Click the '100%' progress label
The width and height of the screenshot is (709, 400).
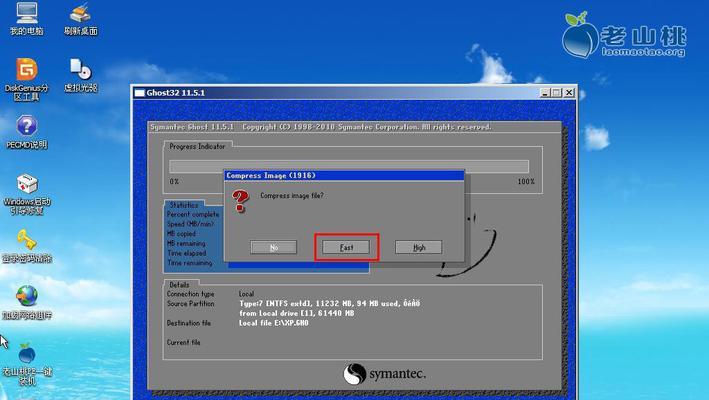pos(526,181)
